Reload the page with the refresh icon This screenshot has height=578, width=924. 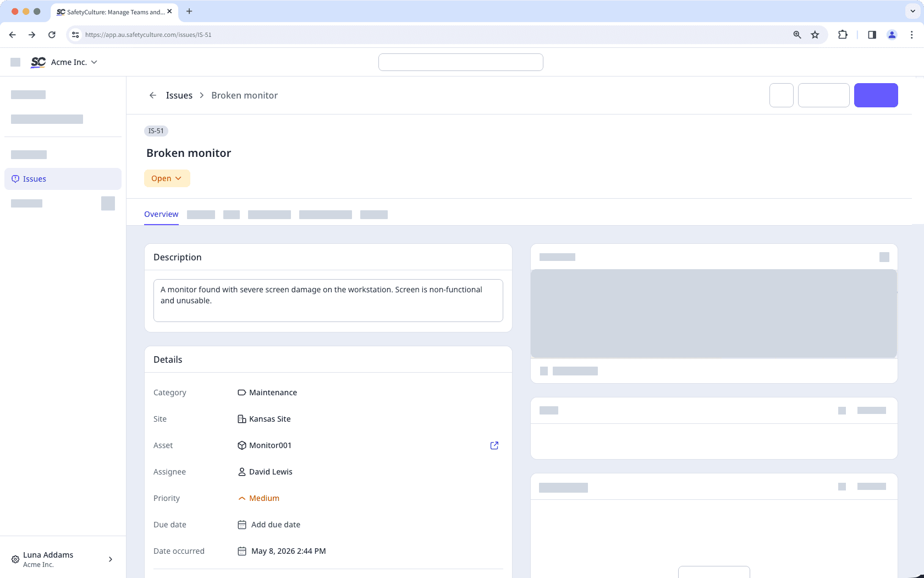[x=52, y=35]
